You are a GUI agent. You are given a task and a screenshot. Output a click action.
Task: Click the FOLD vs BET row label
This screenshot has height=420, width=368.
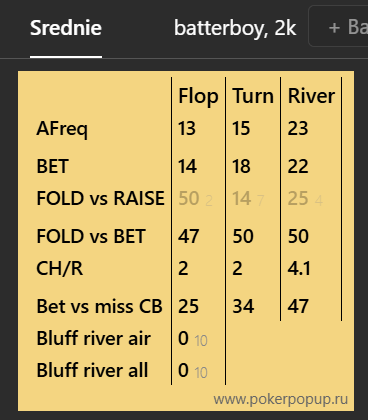(91, 236)
